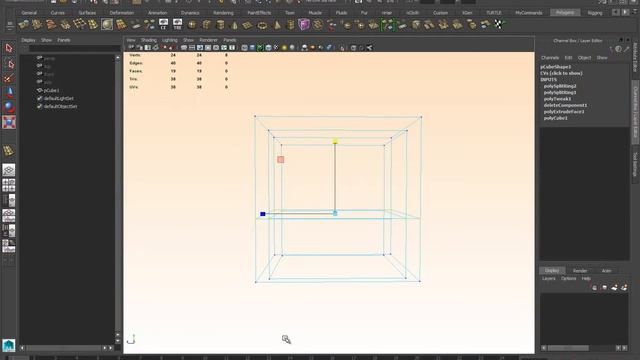Image resolution: width=640 pixels, height=360 pixels.
Task: Click the CE shelf button
Action: point(163,24)
